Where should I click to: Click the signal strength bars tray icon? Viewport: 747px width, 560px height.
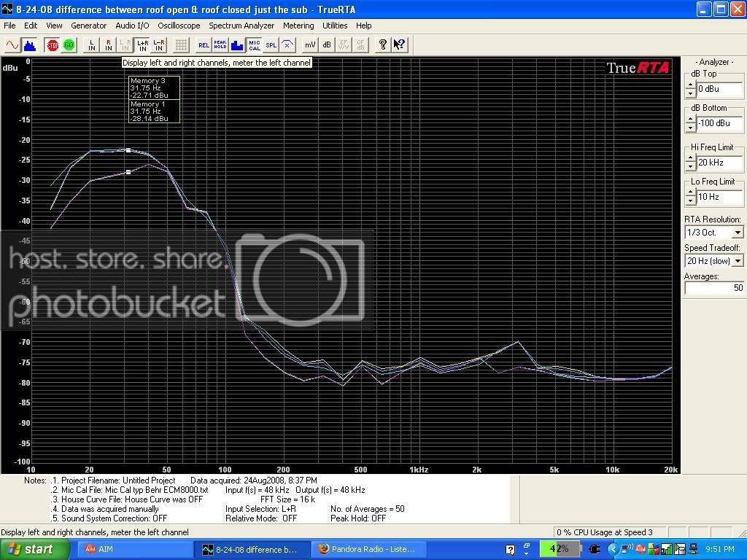(667, 550)
